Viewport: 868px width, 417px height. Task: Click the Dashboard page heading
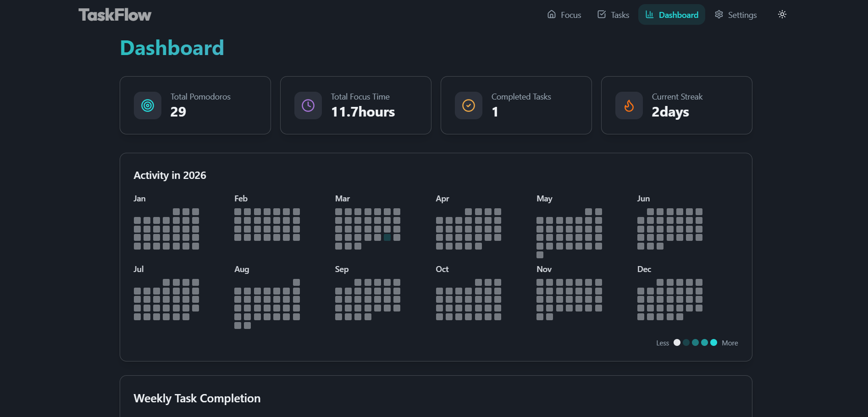tap(172, 47)
